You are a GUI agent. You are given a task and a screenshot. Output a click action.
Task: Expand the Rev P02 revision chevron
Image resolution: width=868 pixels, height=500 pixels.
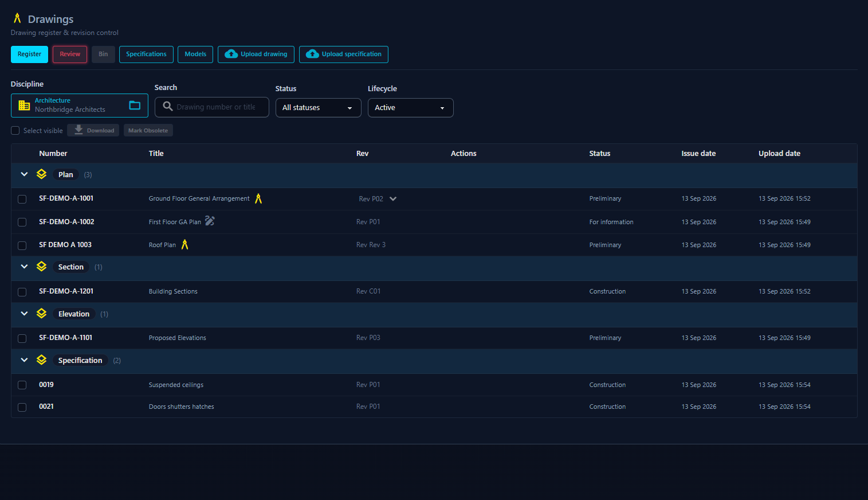pos(393,199)
